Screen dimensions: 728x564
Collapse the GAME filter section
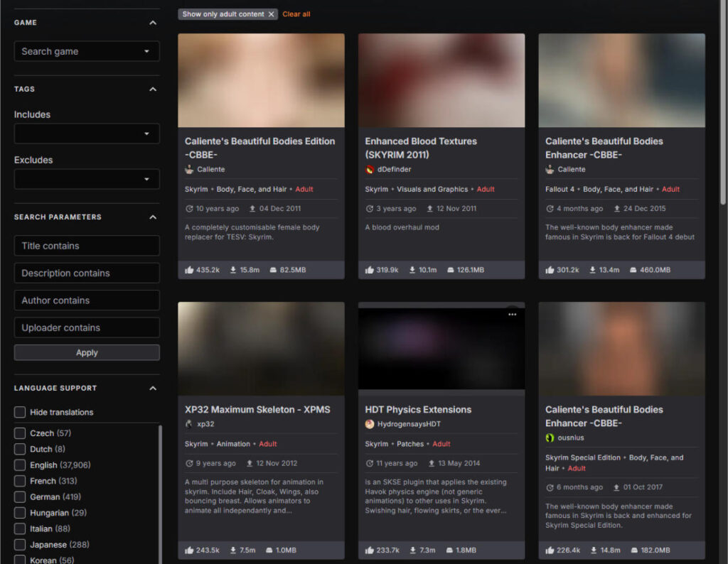coord(153,23)
